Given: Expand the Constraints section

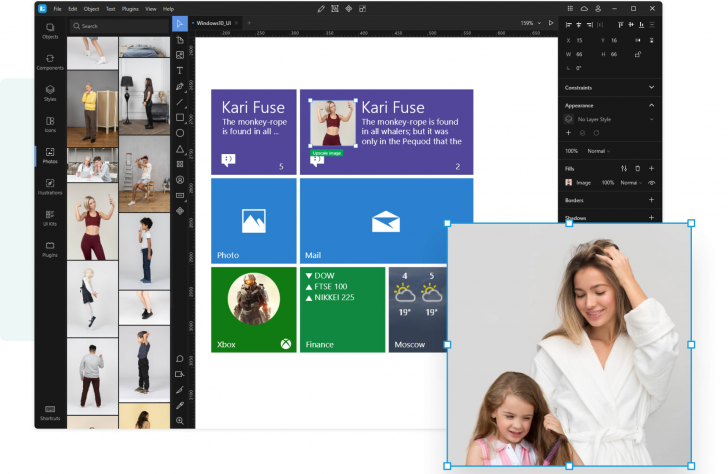Looking at the screenshot, I should point(651,87).
